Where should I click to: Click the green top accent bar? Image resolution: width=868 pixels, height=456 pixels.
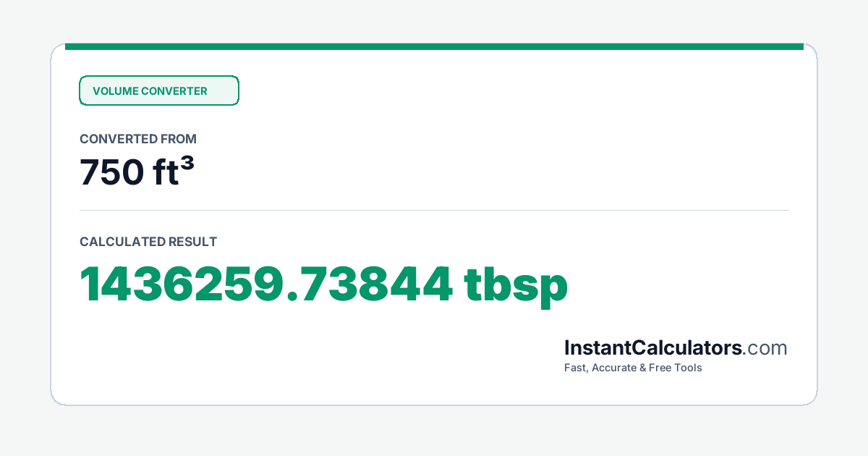[x=434, y=46]
